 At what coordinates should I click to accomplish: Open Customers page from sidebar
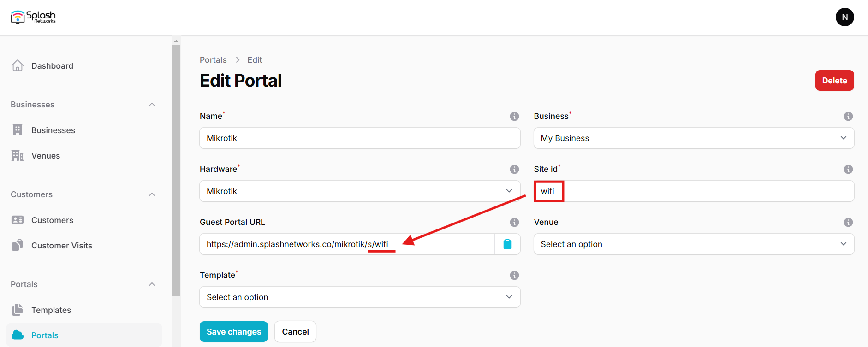click(84, 220)
